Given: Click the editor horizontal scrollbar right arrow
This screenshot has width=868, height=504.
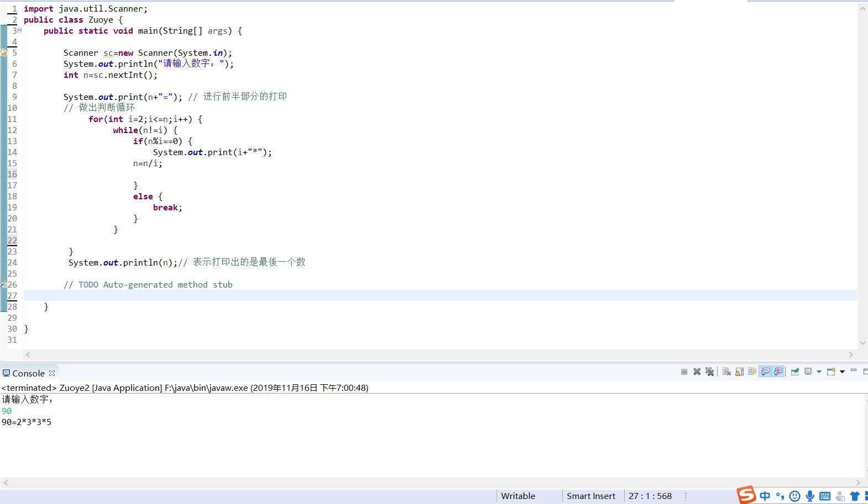Looking at the screenshot, I should coord(851,354).
